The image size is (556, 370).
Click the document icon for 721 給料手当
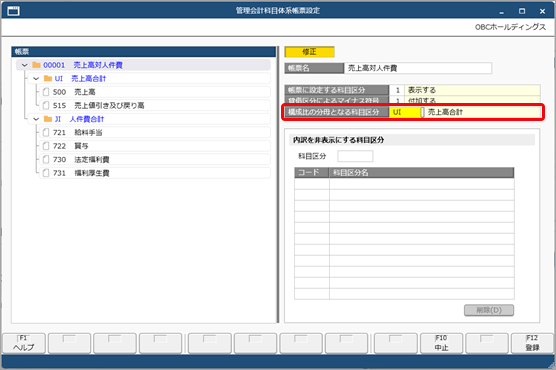[46, 133]
